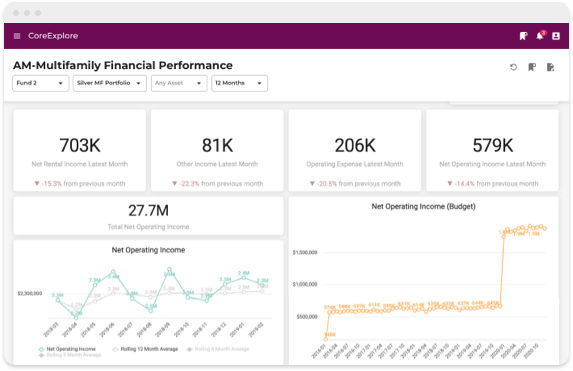This screenshot has height=371, width=573.
Task: Click the $1,000,000 axis label
Action: coord(305,284)
